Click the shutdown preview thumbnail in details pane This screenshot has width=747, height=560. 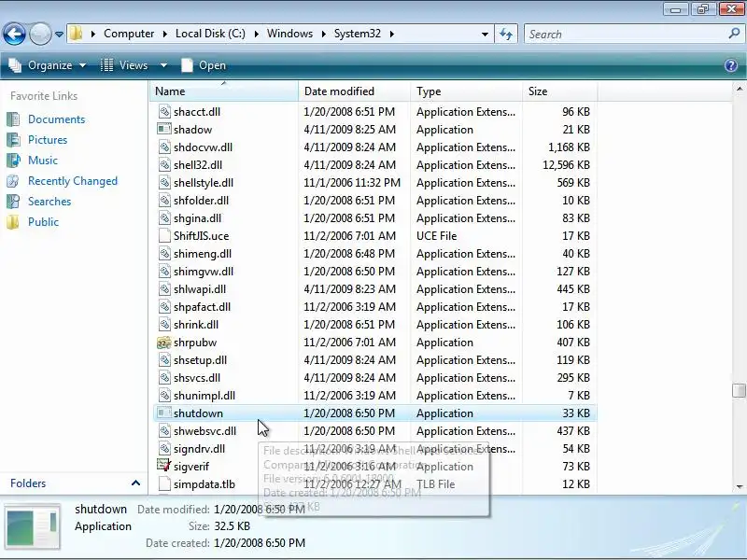point(33,526)
